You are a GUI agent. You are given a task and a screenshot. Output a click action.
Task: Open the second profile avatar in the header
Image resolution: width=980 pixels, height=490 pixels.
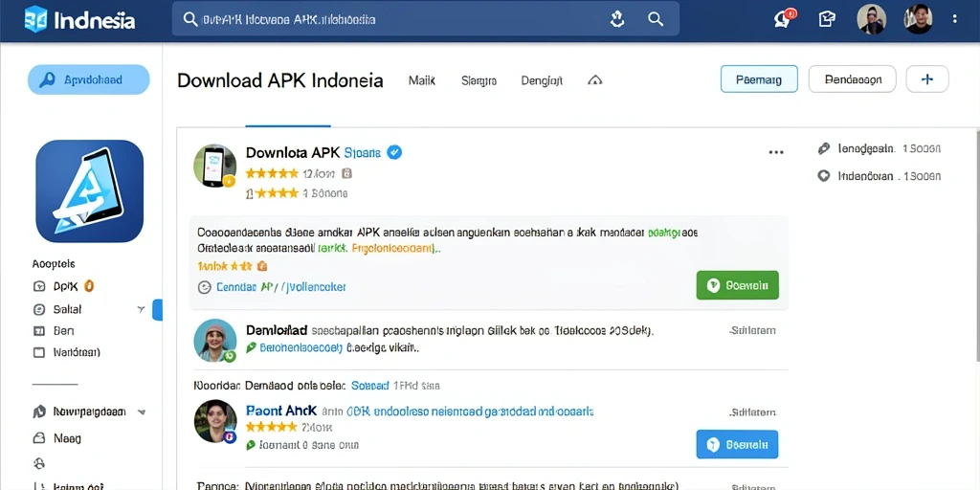918,19
